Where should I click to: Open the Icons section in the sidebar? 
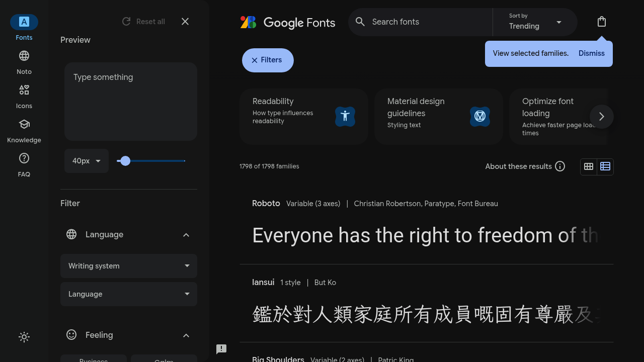pyautogui.click(x=24, y=96)
